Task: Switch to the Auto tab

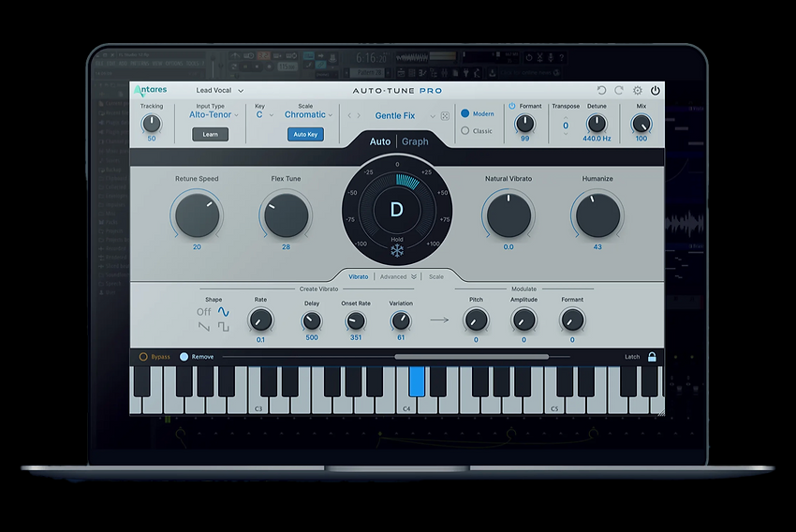Action: click(x=379, y=141)
